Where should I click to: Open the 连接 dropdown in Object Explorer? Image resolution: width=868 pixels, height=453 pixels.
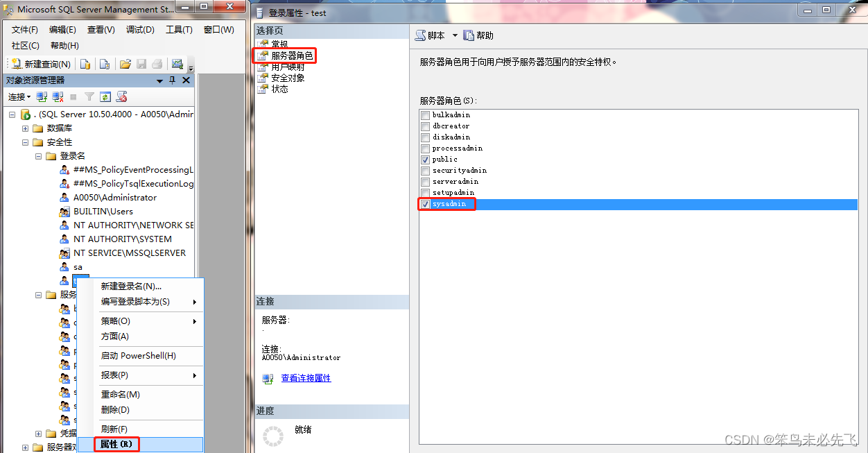(x=19, y=96)
